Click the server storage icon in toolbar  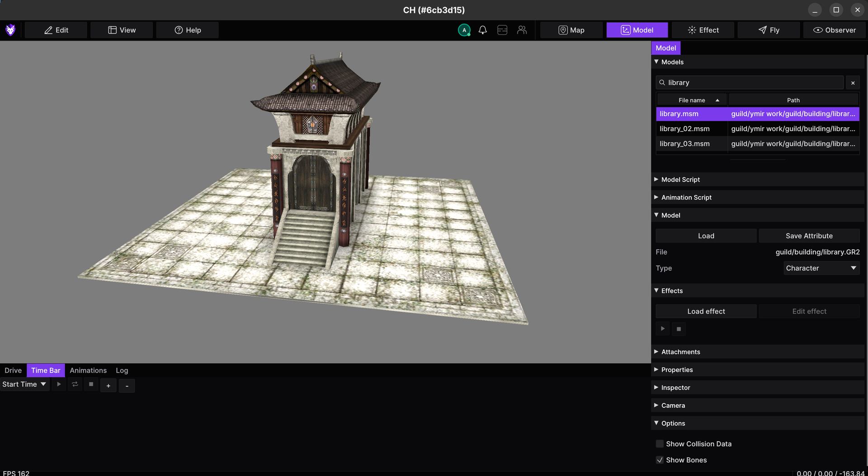(502, 30)
